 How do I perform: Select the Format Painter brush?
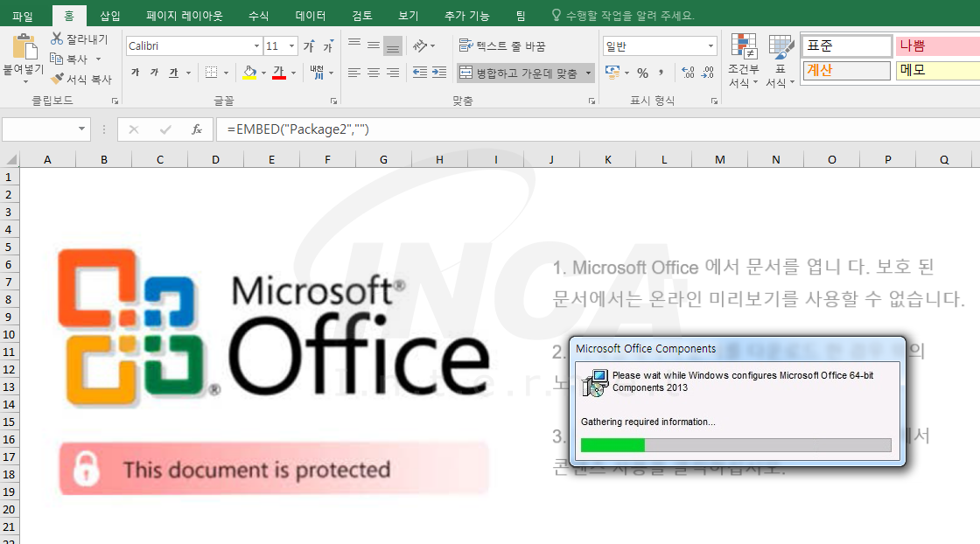(x=57, y=79)
